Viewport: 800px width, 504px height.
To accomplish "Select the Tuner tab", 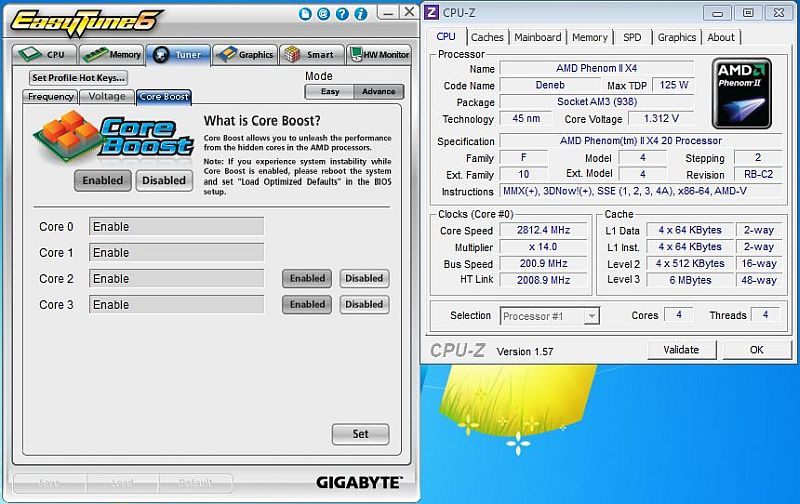I will pos(178,55).
